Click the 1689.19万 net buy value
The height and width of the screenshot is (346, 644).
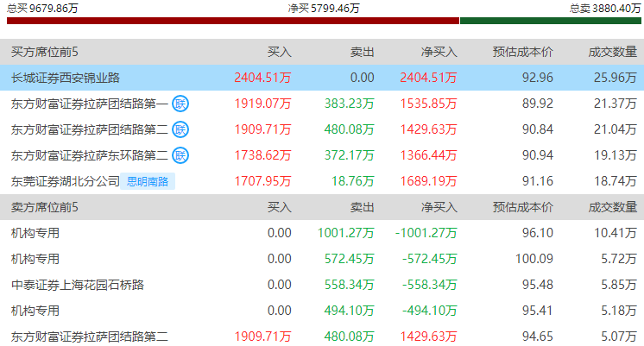click(x=428, y=181)
